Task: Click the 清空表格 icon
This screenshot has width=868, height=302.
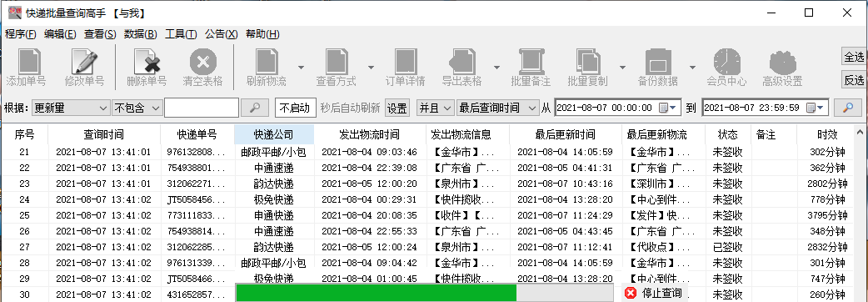Action: (203, 61)
